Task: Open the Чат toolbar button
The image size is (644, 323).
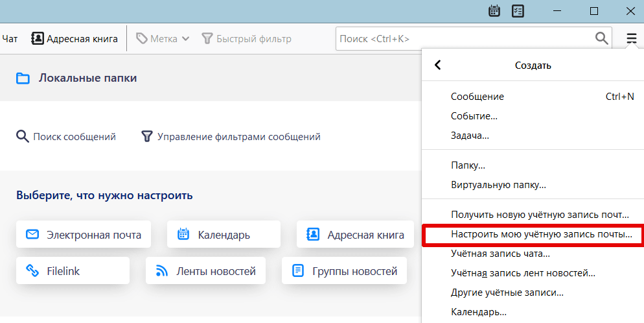Action: point(10,39)
